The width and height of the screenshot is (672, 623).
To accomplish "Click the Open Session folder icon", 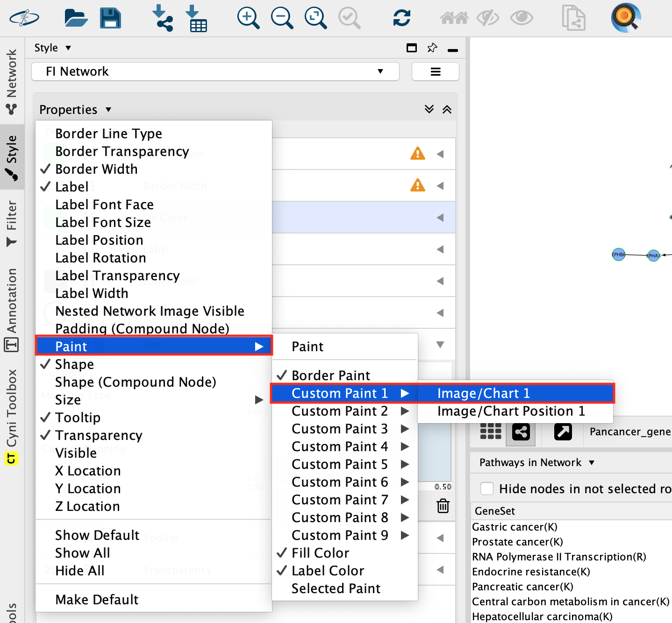I will [76, 18].
